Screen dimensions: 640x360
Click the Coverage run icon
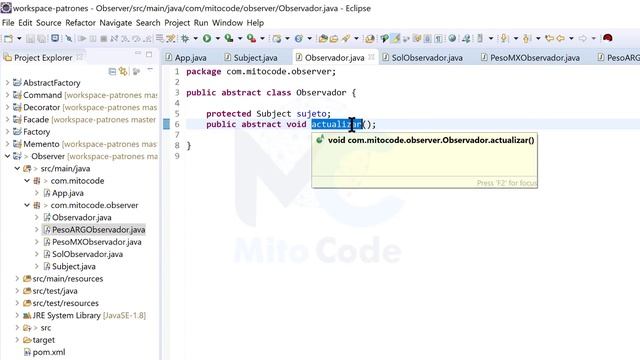tap(229, 38)
